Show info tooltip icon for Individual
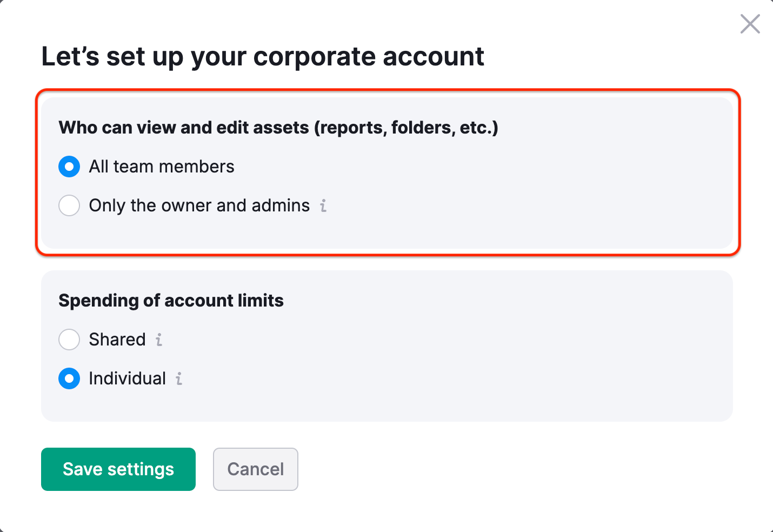 [x=179, y=378]
